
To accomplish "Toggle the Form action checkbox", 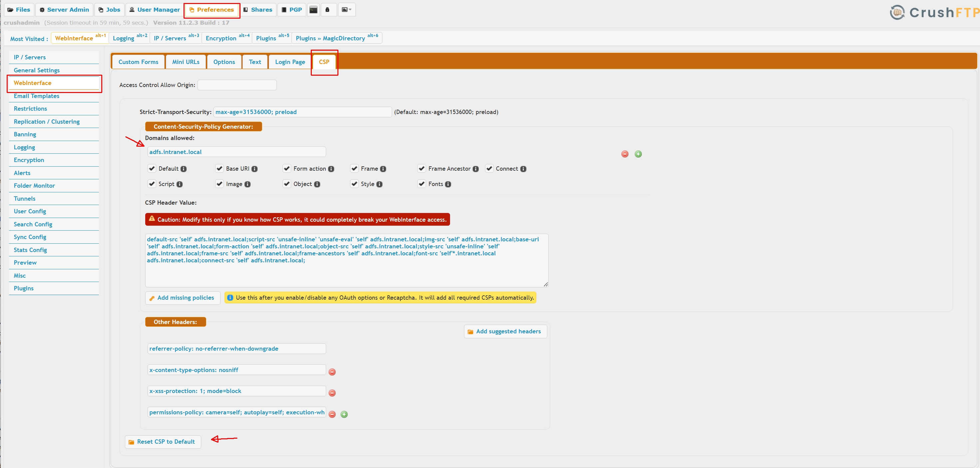I will click(287, 168).
